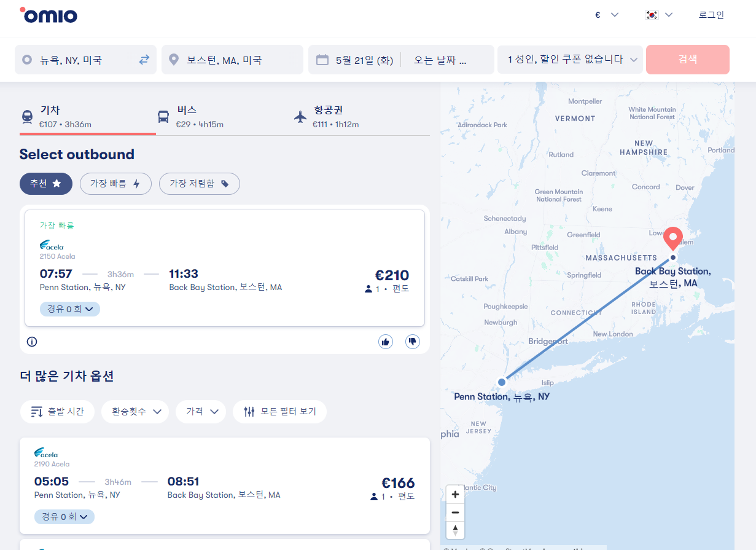Click the 2150 Acela train number
The width and height of the screenshot is (756, 550).
57,256
